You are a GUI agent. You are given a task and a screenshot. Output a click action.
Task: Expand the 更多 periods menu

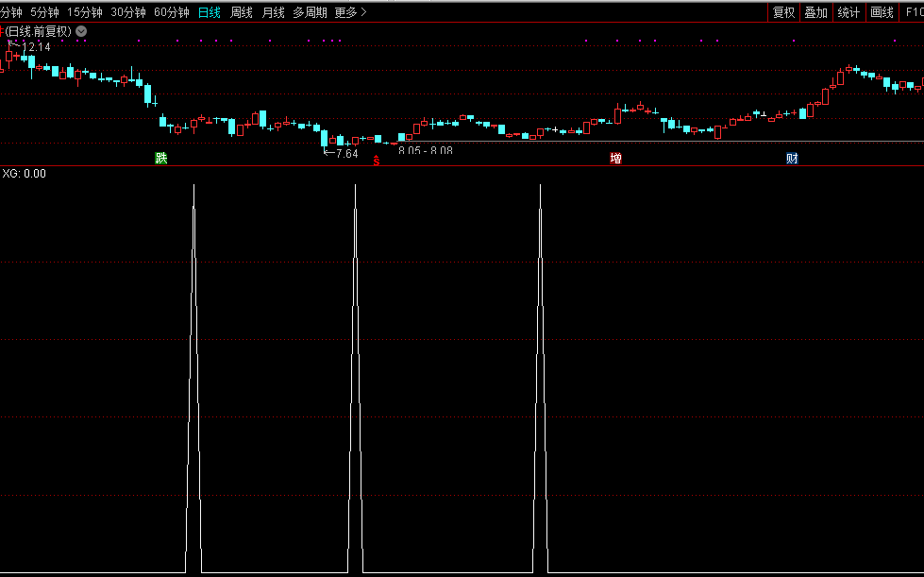pos(351,12)
